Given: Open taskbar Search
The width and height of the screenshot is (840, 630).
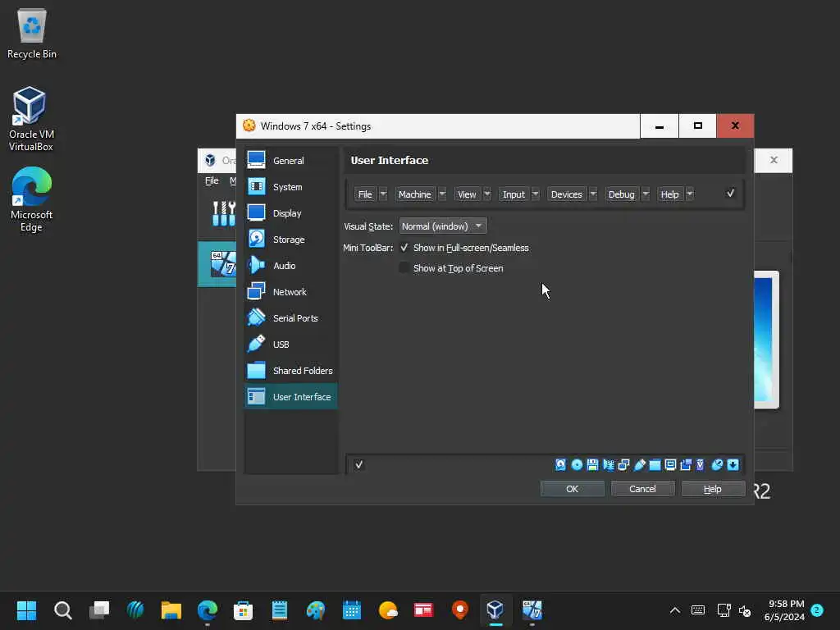Looking at the screenshot, I should pyautogui.click(x=62, y=610).
